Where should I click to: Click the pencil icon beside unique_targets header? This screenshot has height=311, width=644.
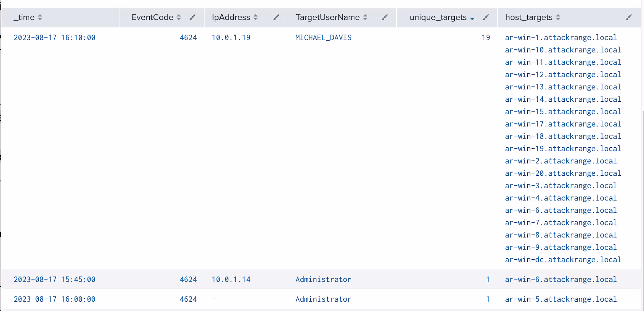(x=486, y=17)
